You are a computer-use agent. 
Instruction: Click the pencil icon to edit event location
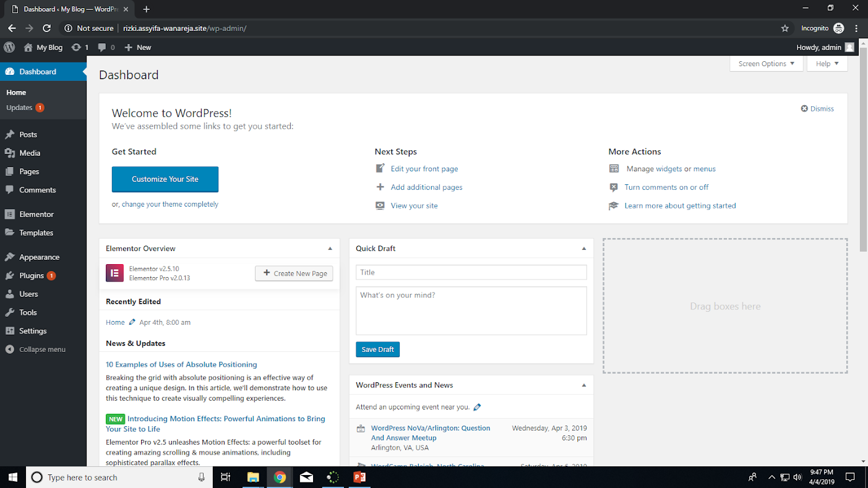pyautogui.click(x=477, y=407)
